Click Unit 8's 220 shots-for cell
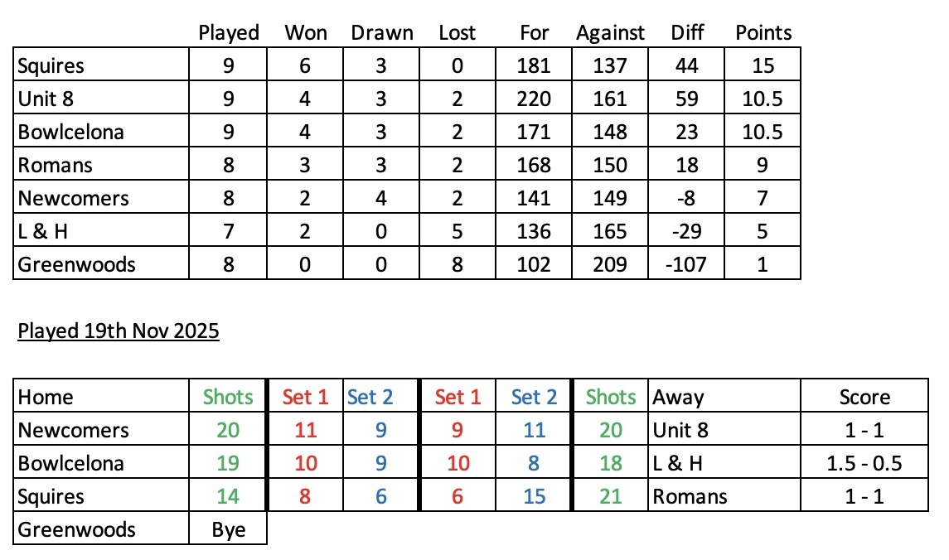949x560 pixels. click(535, 99)
